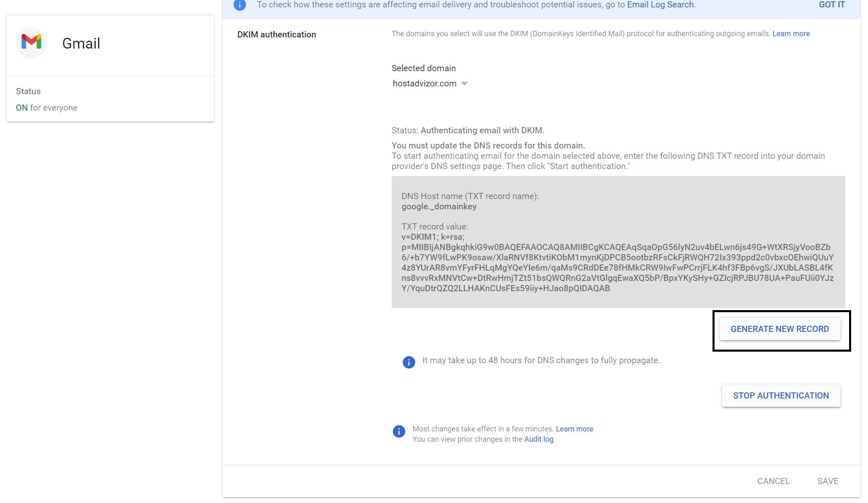The width and height of the screenshot is (868, 503).
Task: Click the DKIM authentication section heading
Action: (276, 35)
